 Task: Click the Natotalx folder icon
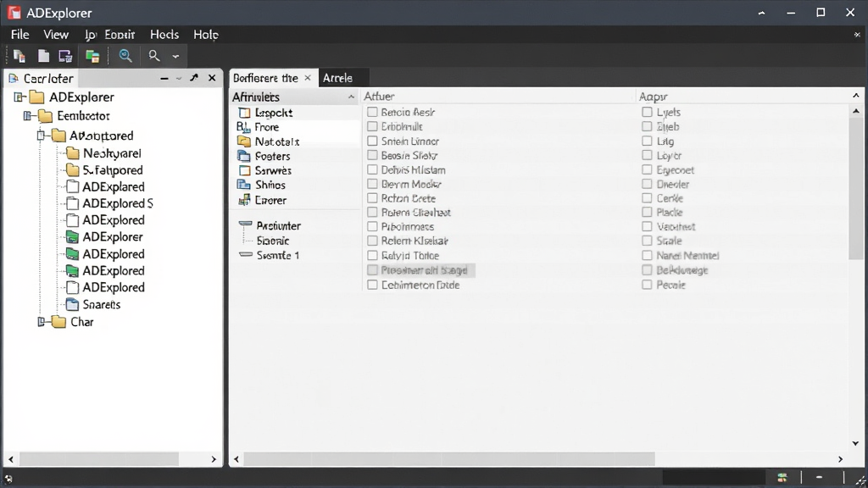243,141
